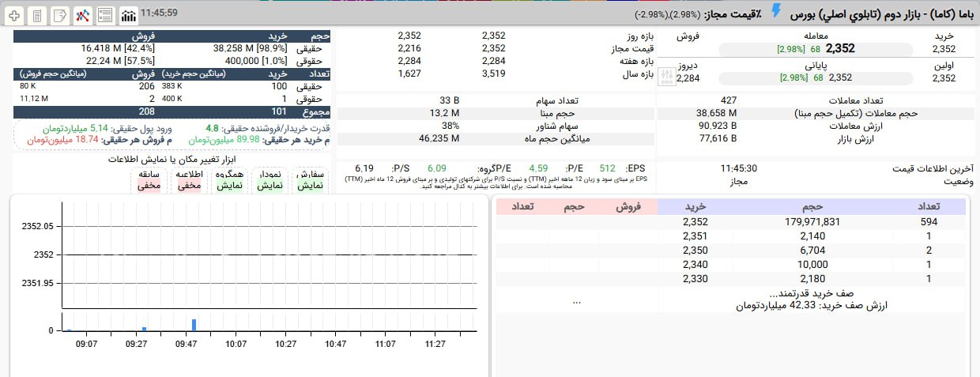The height and width of the screenshot is (377, 980).
Task: Click the plus (add) icon in toolbar
Action: pyautogui.click(x=13, y=15)
